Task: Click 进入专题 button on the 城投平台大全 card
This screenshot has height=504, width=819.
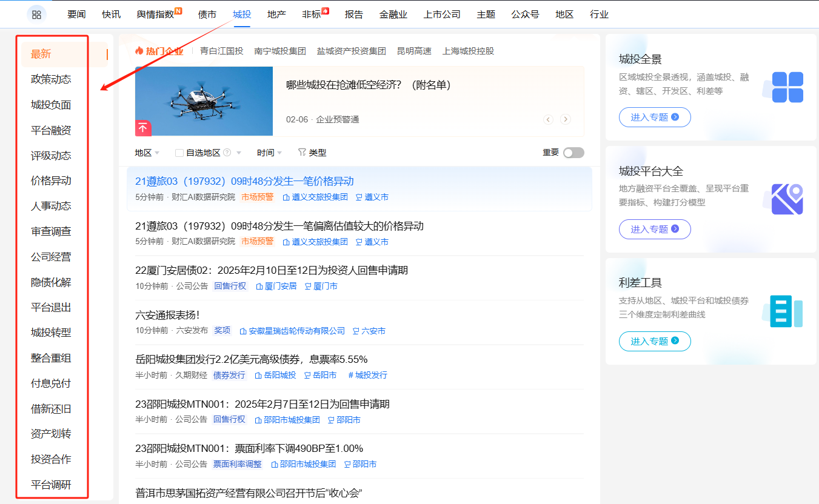Action: tap(655, 229)
